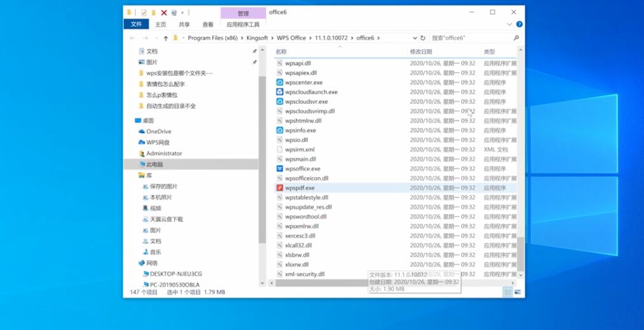Click the 管理 contextual tab header
The height and width of the screenshot is (330, 644).
coord(243,13)
